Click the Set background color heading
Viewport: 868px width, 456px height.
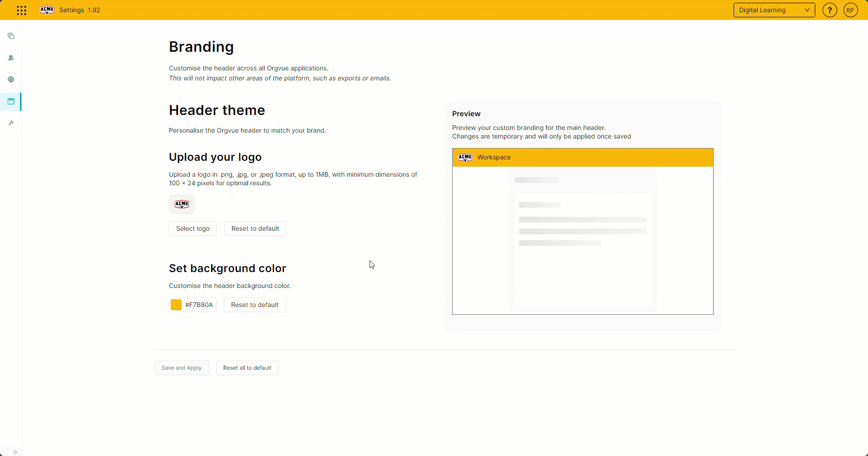tap(227, 268)
